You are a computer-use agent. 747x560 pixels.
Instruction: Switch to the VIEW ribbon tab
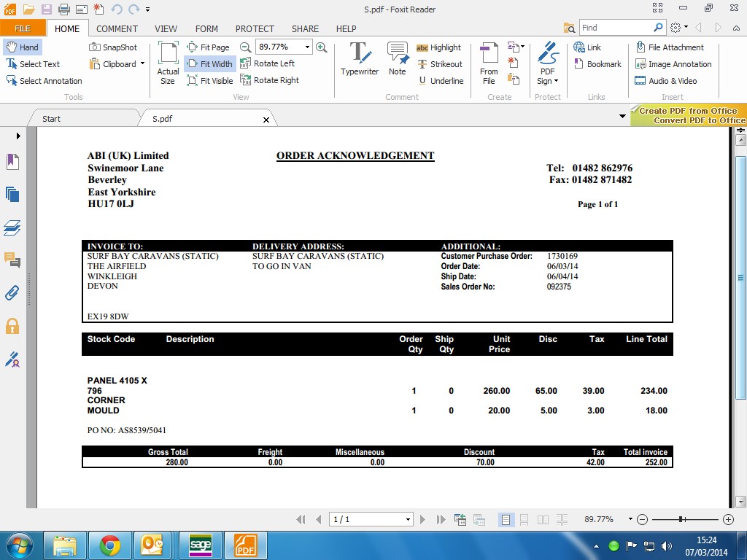coord(166,29)
